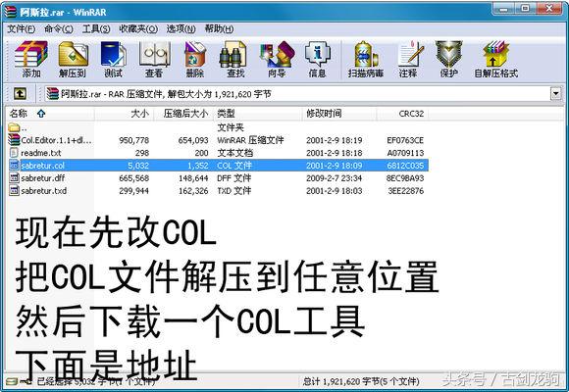Click the archive icon in address bar
The height and width of the screenshot is (392, 569).
[52, 94]
